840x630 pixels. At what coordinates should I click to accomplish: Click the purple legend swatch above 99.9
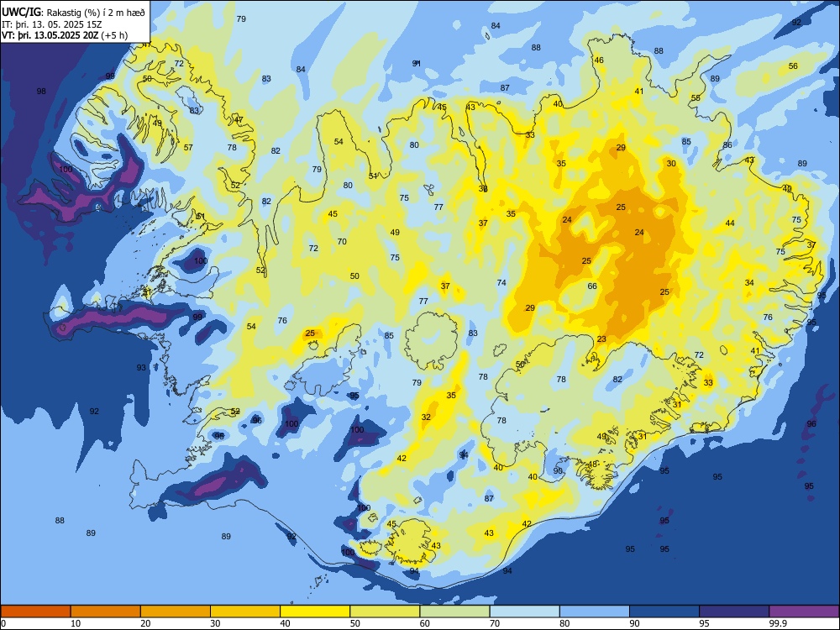804,612
